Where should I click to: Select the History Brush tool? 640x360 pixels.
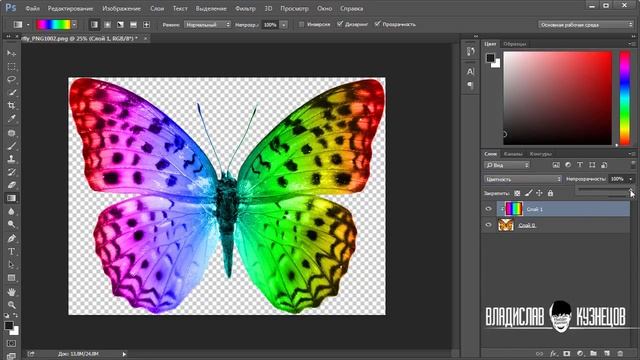(11, 172)
